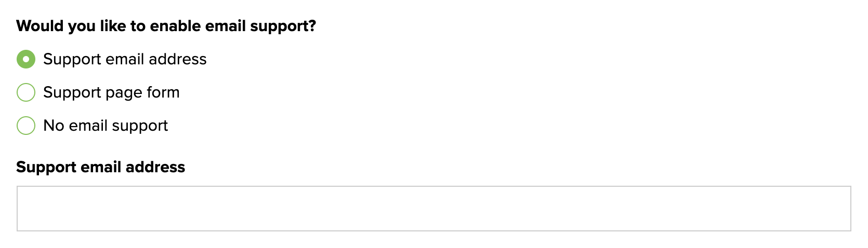Image resolution: width=868 pixels, height=248 pixels.
Task: Click the "Support email address" radio option label
Action: point(125,59)
